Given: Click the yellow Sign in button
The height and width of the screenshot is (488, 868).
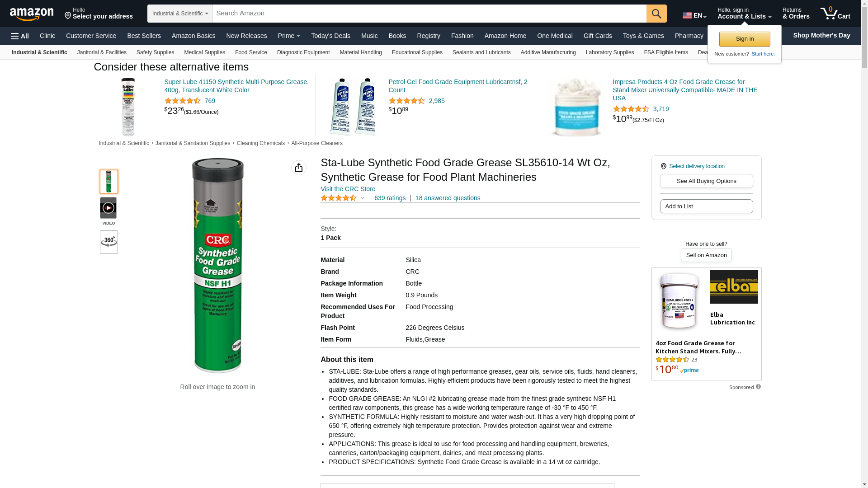Looking at the screenshot, I should (745, 39).
